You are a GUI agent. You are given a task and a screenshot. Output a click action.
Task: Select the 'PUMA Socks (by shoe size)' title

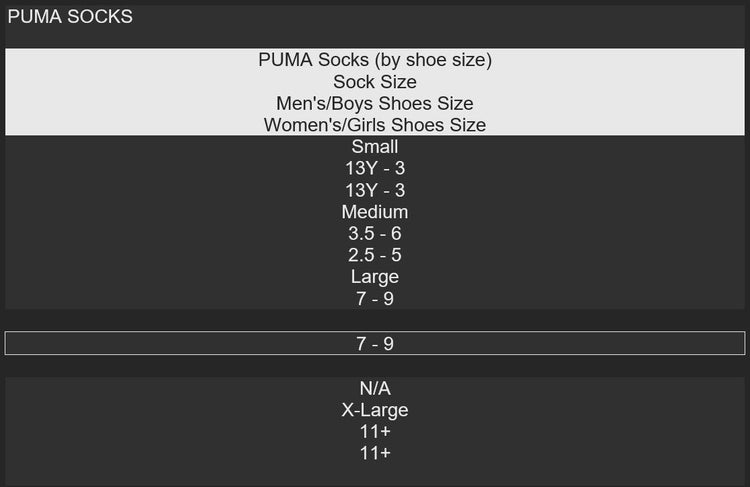pyautogui.click(x=375, y=60)
